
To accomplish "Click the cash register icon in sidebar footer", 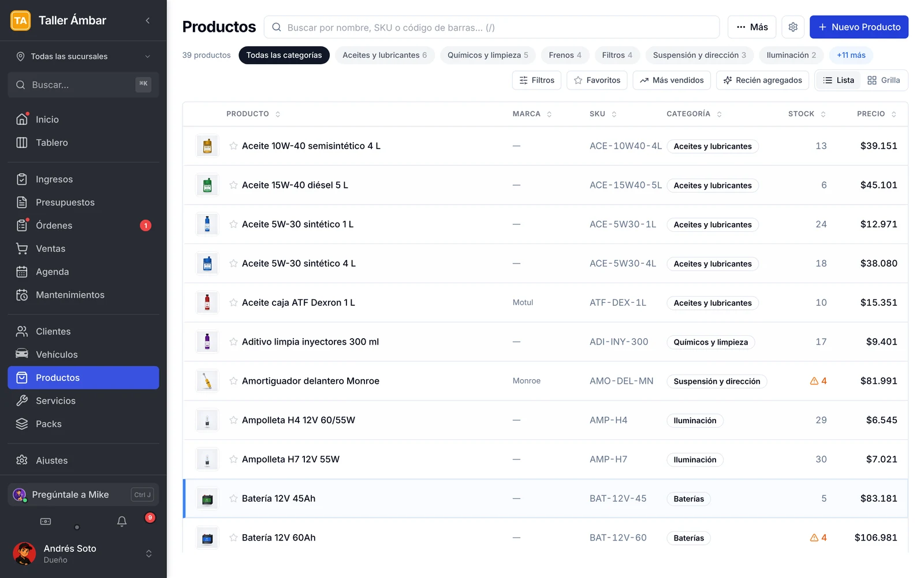I will tap(46, 521).
